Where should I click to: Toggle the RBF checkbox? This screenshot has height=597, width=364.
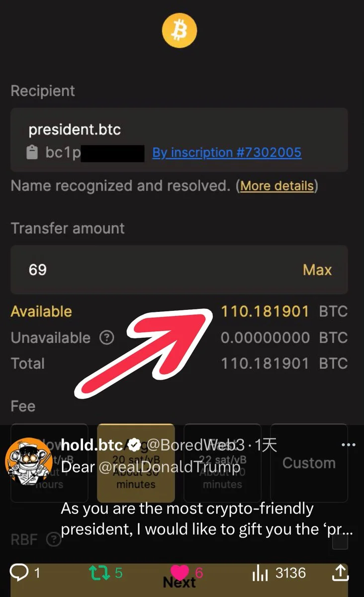(x=340, y=541)
